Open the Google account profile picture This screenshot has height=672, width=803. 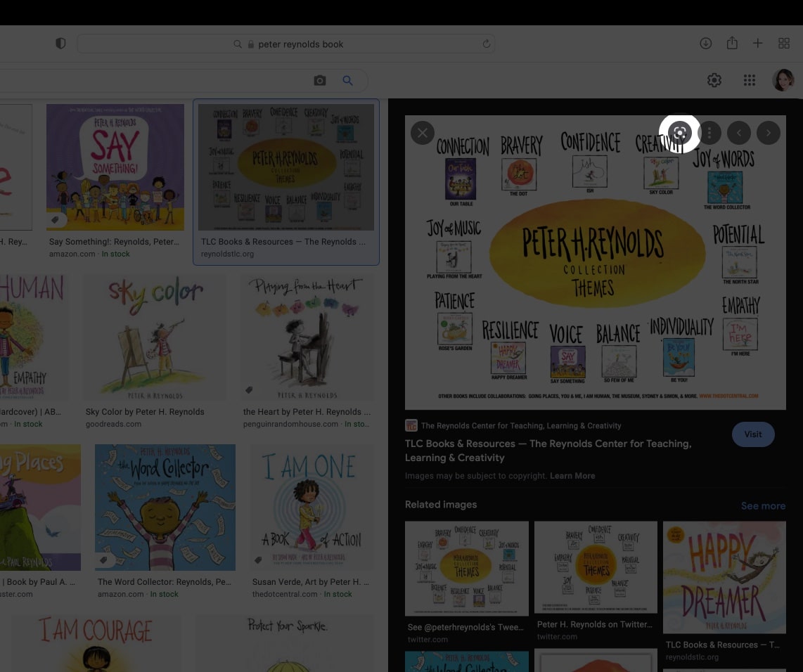click(x=783, y=80)
